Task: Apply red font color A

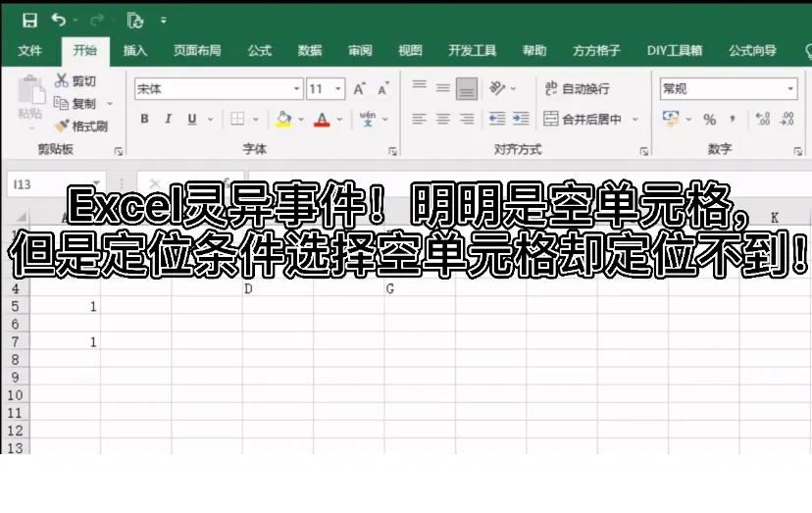Action: coord(322,120)
